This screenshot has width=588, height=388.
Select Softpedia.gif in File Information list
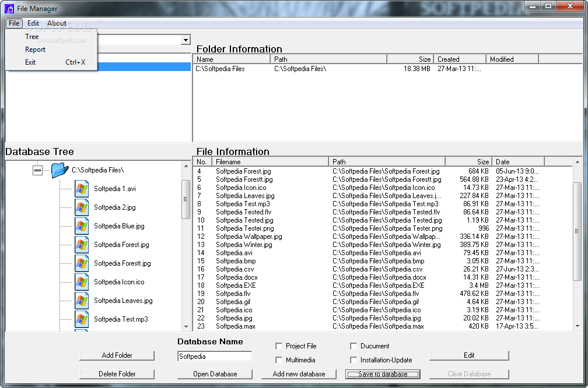(383, 302)
